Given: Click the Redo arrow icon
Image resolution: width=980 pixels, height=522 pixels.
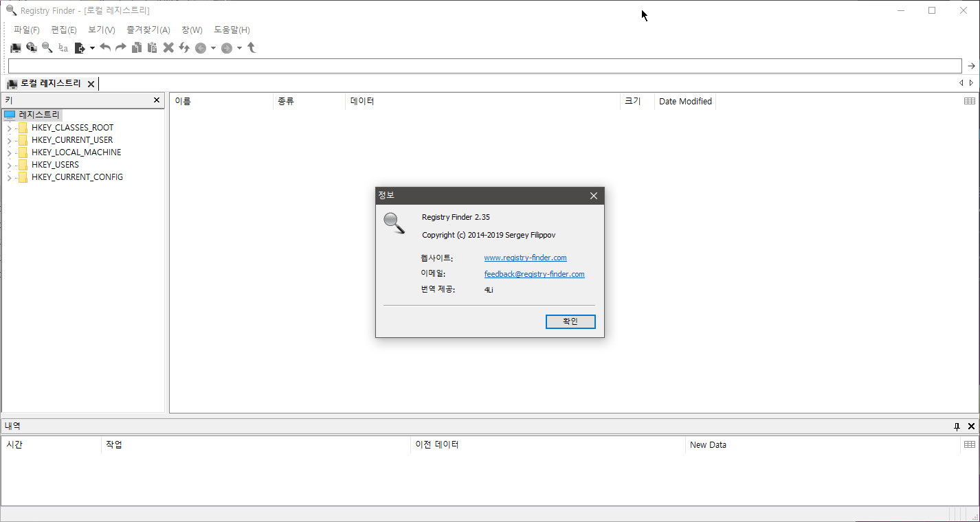Looking at the screenshot, I should click(120, 47).
